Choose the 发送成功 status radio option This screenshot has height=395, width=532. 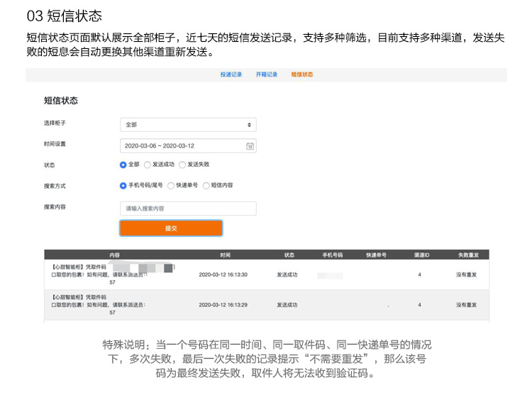coord(148,165)
